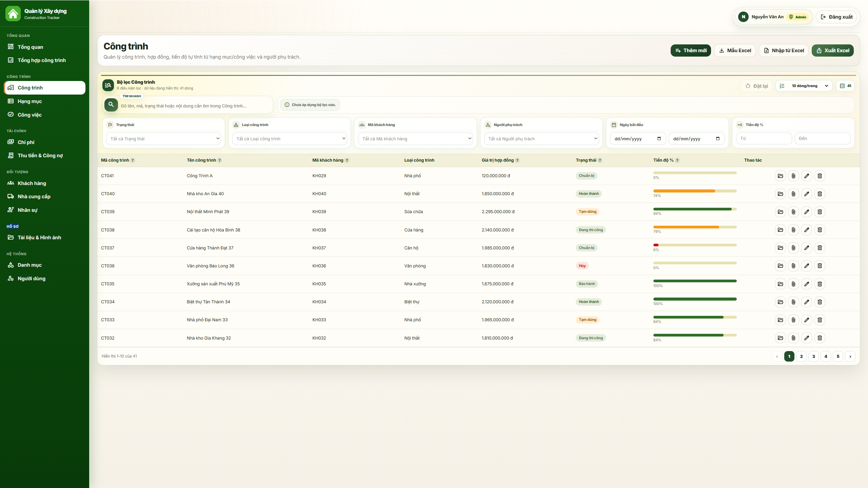The width and height of the screenshot is (868, 488).
Task: Click help icon beside Trạng thái column header
Action: pyautogui.click(x=600, y=160)
